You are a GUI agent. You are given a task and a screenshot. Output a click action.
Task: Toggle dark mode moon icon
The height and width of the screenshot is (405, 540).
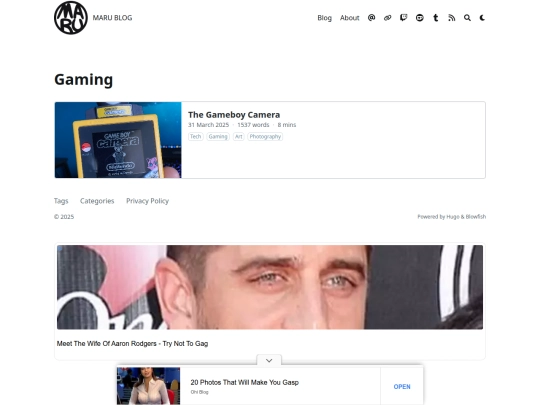pos(482,18)
